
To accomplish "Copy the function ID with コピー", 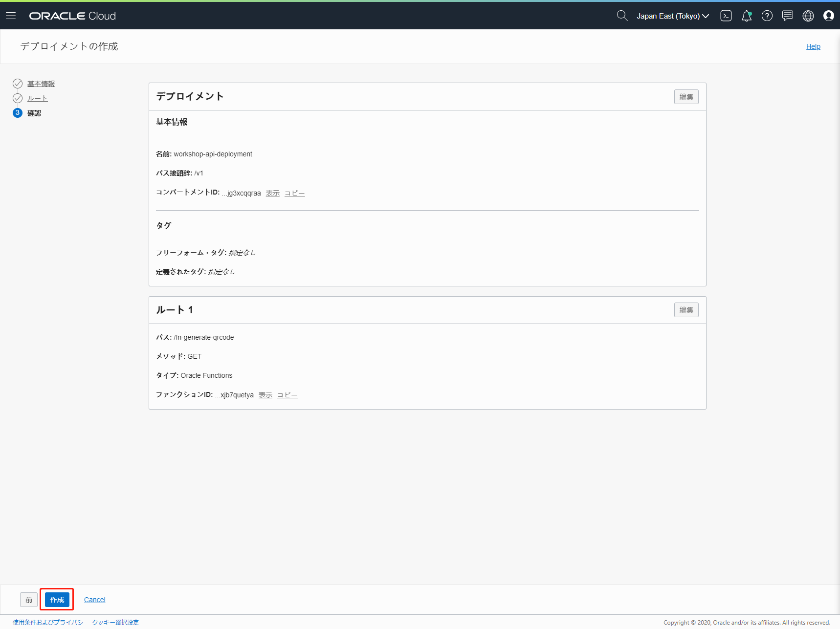I will coord(287,395).
